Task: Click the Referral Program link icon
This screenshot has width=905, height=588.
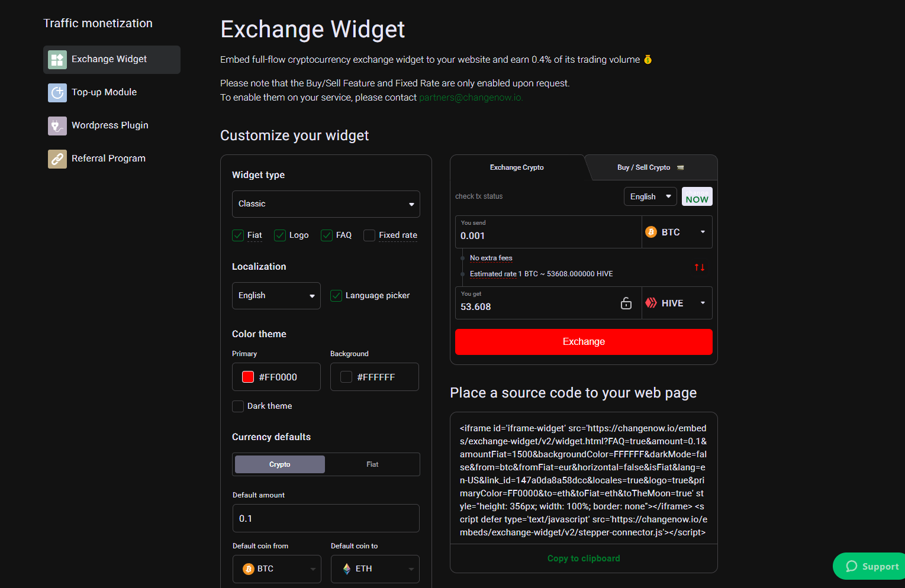Action: [x=57, y=159]
